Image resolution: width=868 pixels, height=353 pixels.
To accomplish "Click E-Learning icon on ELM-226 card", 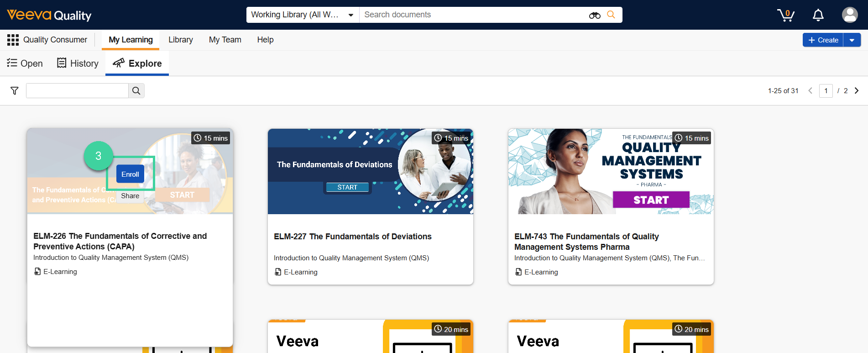I will pyautogui.click(x=37, y=272).
